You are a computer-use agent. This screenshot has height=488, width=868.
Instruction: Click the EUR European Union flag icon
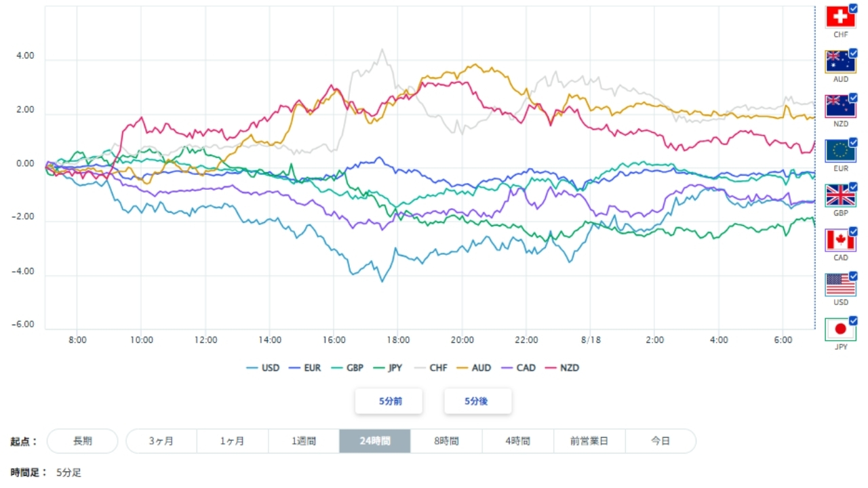coord(840,150)
